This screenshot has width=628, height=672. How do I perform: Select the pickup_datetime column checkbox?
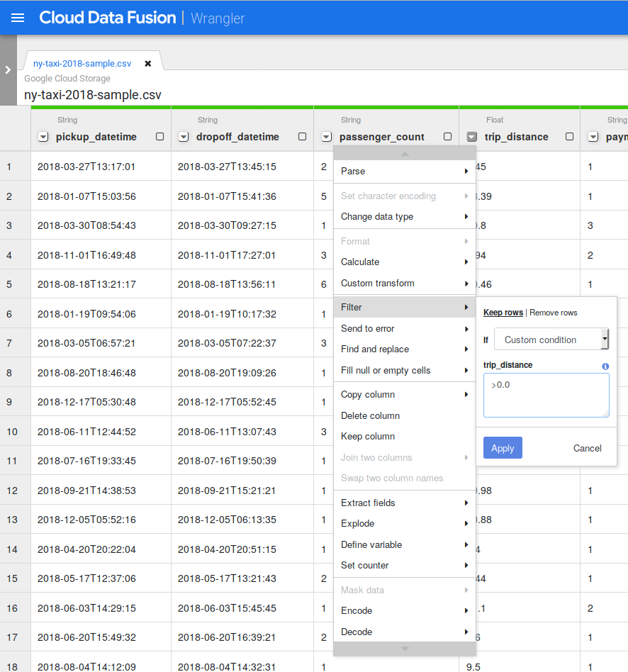click(x=160, y=136)
